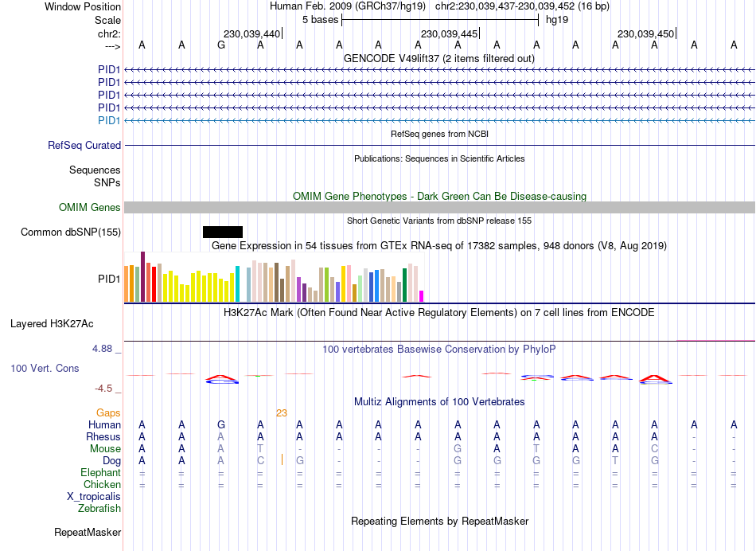756x551 pixels.
Task: Click the "Elephant" species label
Action: 100,472
